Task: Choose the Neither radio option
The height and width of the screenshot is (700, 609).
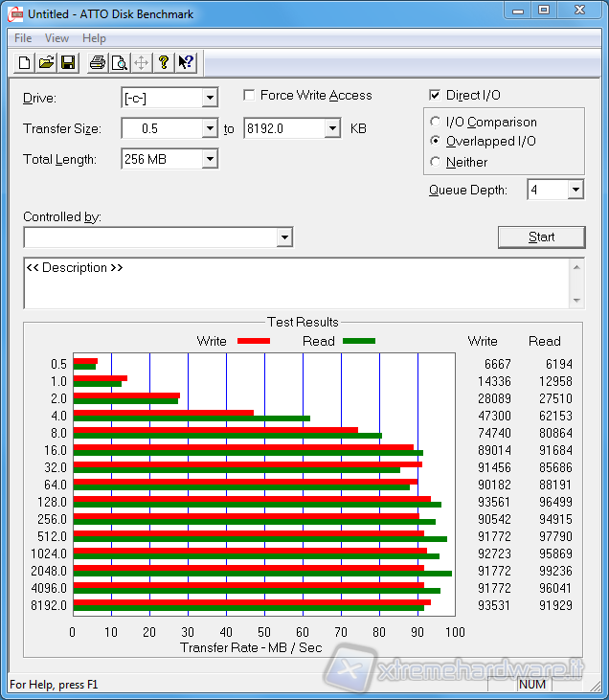Action: tap(437, 163)
